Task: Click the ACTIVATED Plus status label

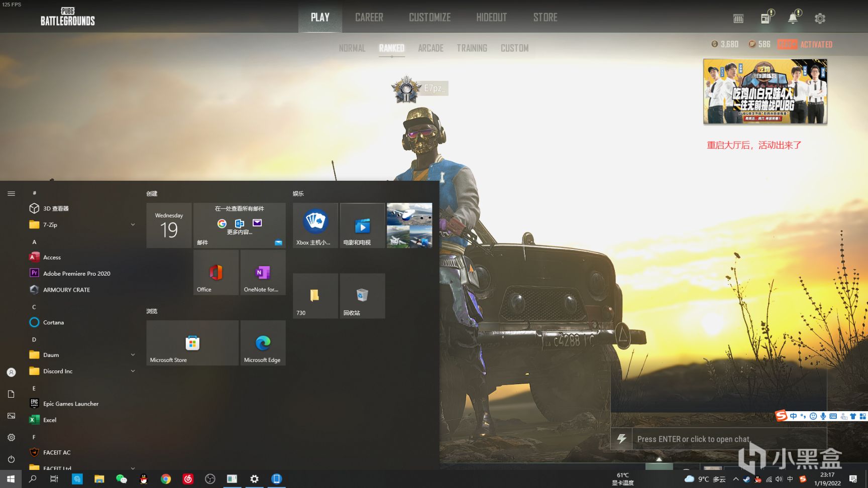Action: [816, 44]
